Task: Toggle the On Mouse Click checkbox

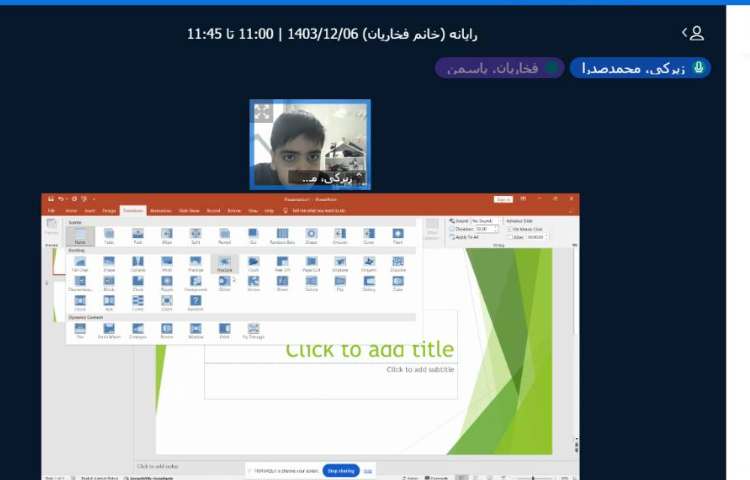Action: tap(510, 229)
